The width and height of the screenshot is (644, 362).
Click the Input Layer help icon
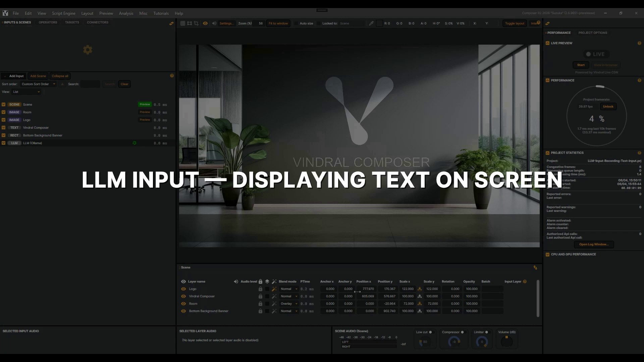click(x=525, y=282)
